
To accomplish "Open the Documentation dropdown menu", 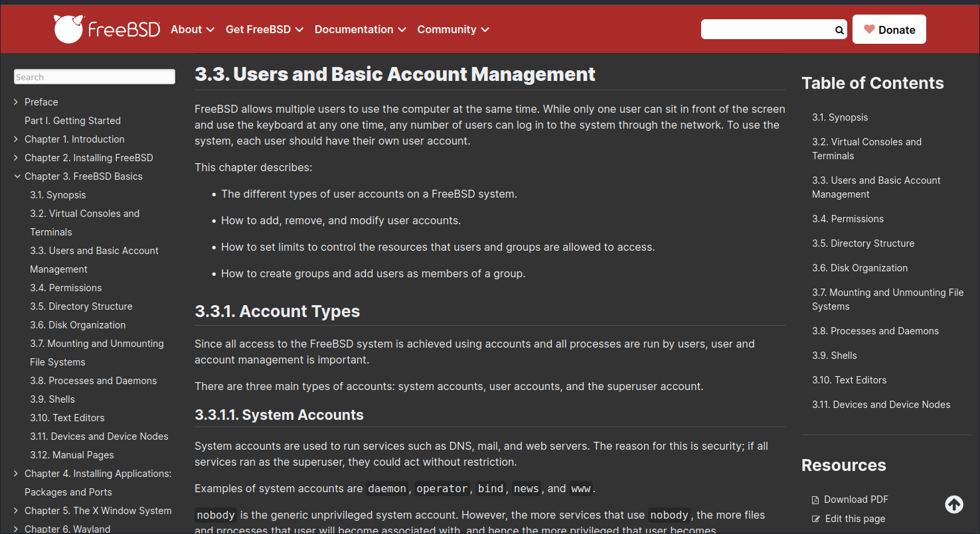I will point(361,29).
